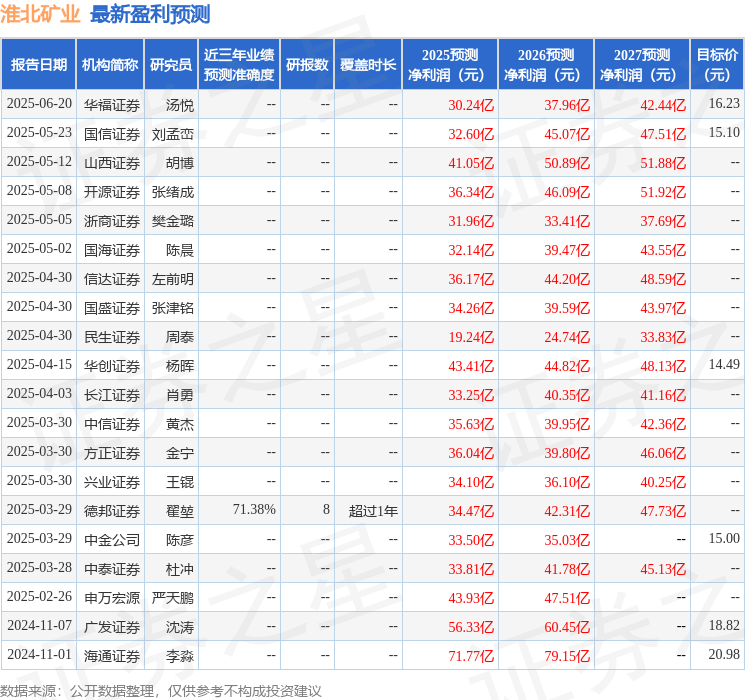Click the 2026预测净利润 column header
Viewport: 745px width, 700px height.
(x=546, y=65)
